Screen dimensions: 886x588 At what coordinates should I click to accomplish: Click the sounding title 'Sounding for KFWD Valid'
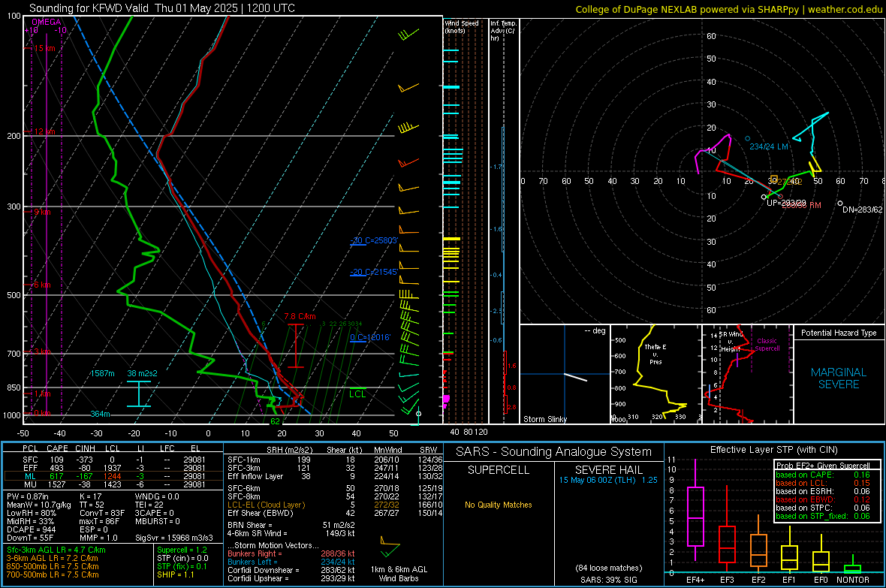tap(89, 8)
